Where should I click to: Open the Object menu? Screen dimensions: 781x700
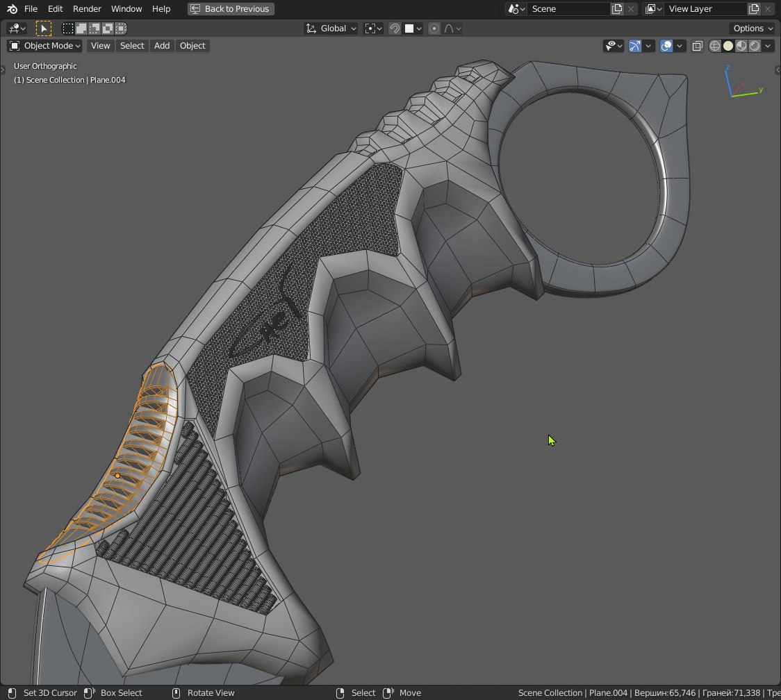[x=192, y=46]
